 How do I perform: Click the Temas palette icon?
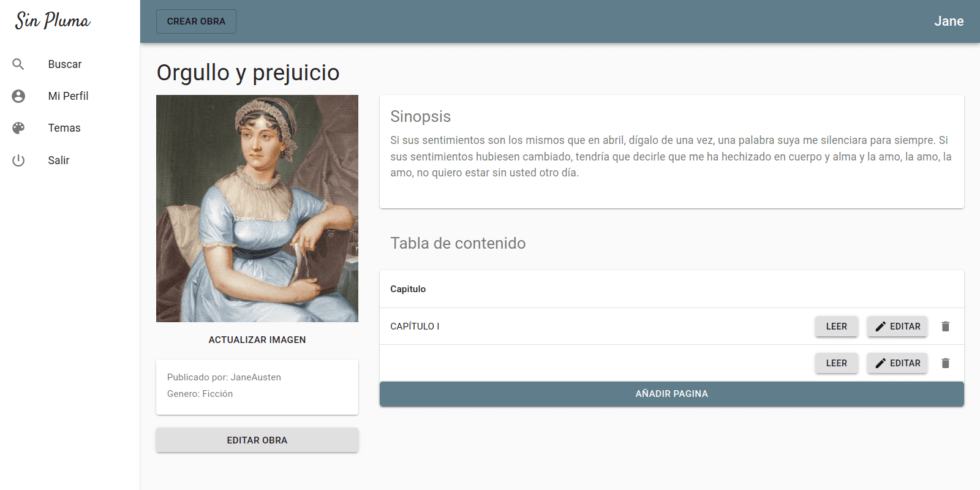click(18, 128)
